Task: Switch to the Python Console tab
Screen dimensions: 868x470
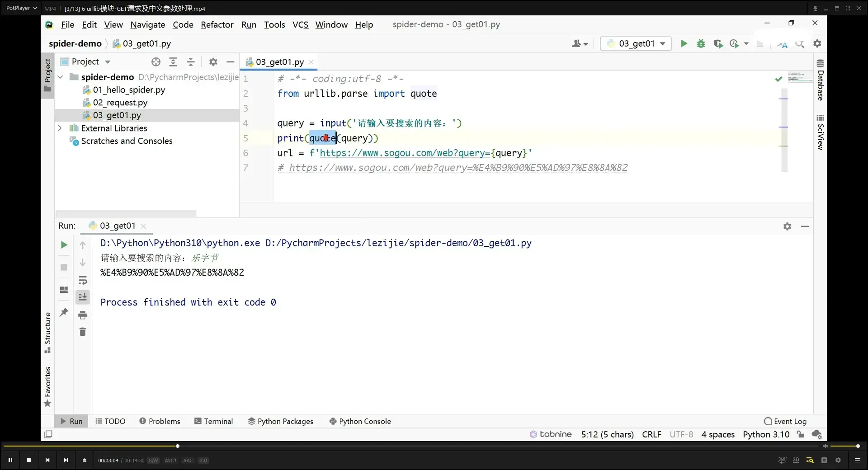Action: pyautogui.click(x=360, y=421)
